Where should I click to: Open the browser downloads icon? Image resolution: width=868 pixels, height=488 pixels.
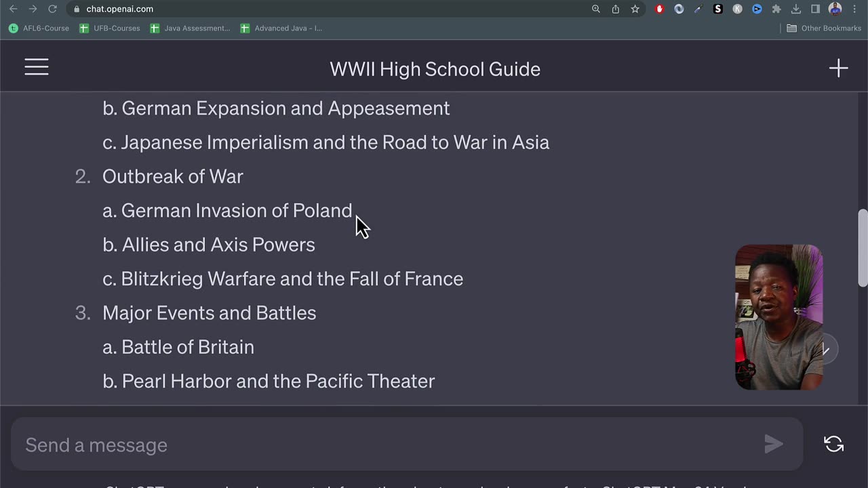796,9
